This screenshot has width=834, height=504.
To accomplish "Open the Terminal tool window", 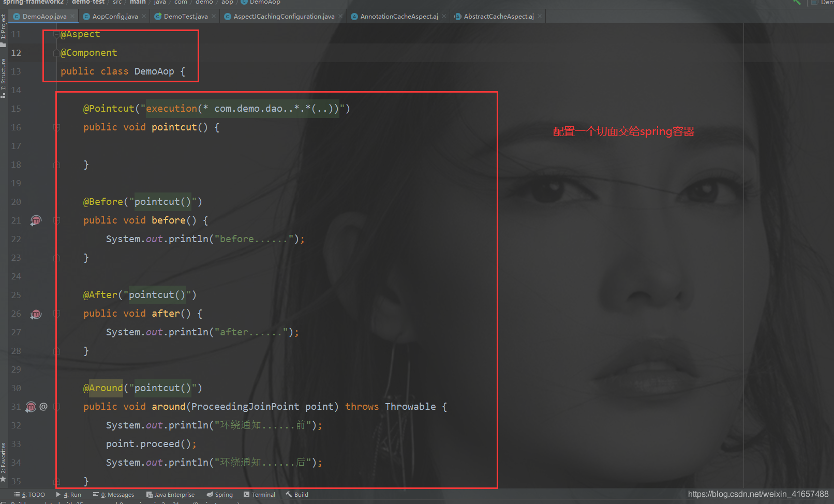I will coord(259,495).
